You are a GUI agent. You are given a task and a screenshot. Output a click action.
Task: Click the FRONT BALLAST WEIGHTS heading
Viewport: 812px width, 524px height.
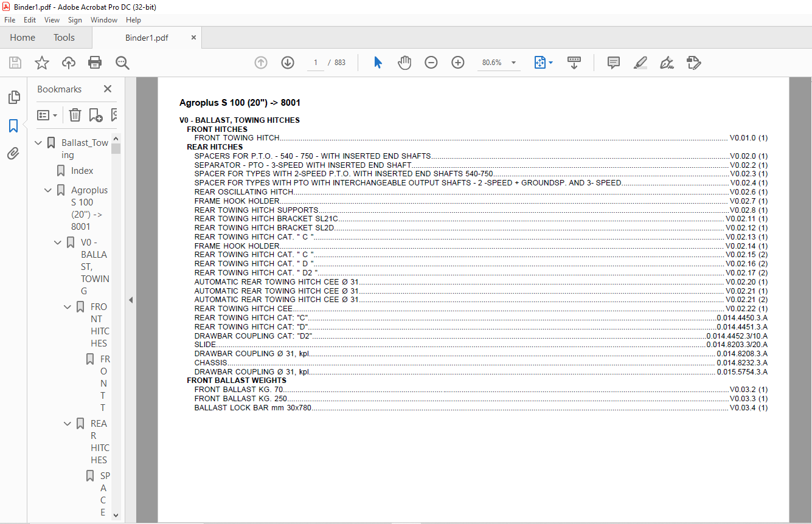(237, 381)
